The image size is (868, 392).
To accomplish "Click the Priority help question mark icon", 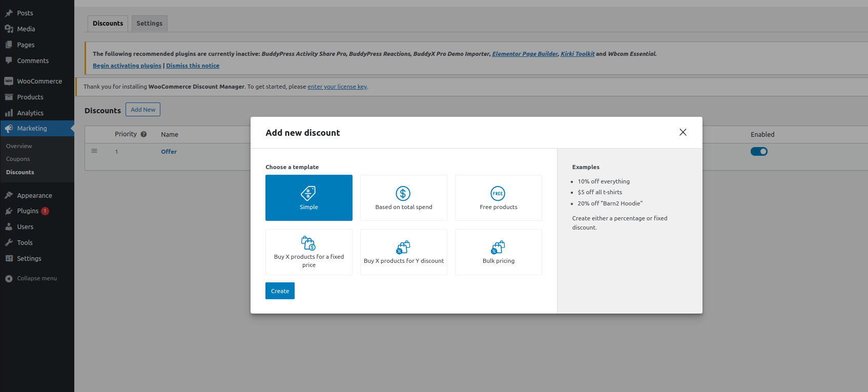I will click(143, 134).
